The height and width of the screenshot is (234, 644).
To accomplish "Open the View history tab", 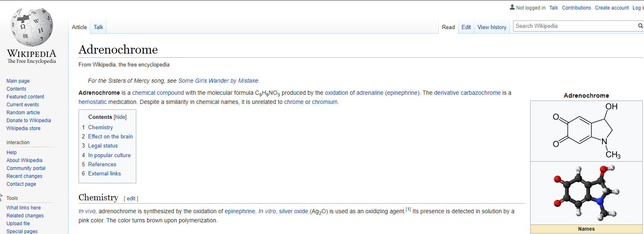I will pyautogui.click(x=492, y=27).
